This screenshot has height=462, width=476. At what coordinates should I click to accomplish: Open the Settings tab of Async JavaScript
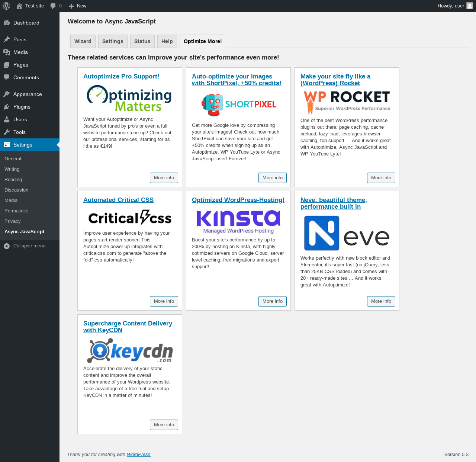click(113, 41)
